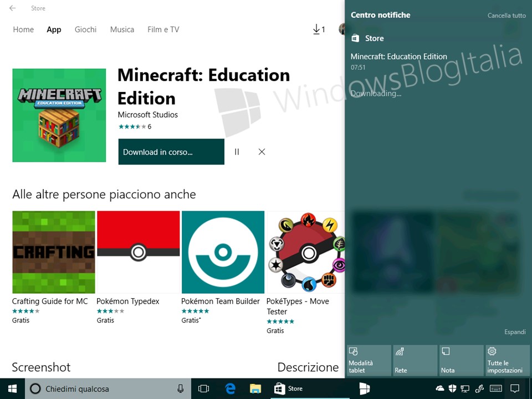
Task: Click the "Pokémon Typedex" title text
Action: (128, 301)
